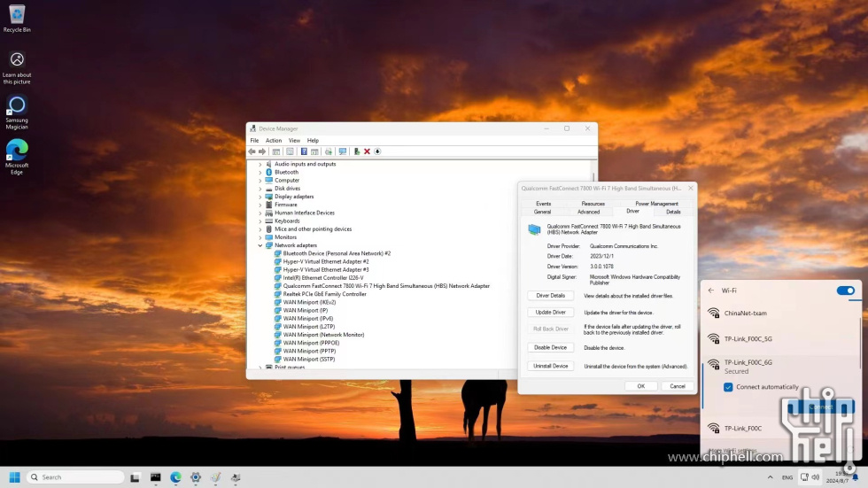
Task: Expand the Bluetooth category
Action: (260, 173)
